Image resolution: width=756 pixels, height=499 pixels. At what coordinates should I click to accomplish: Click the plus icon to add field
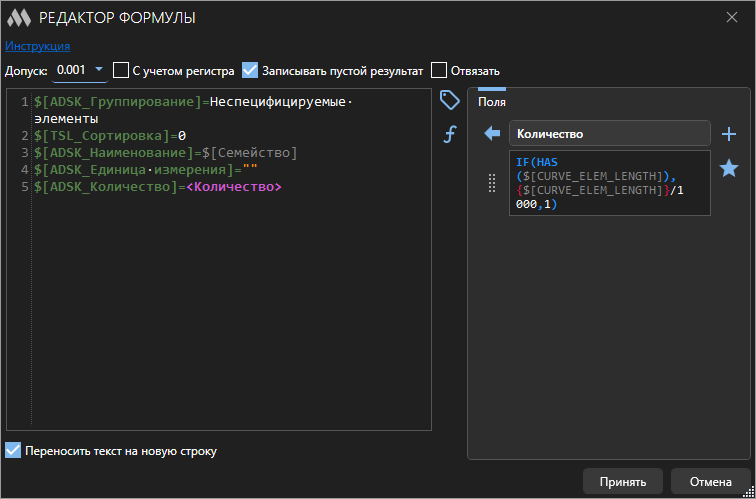[729, 134]
